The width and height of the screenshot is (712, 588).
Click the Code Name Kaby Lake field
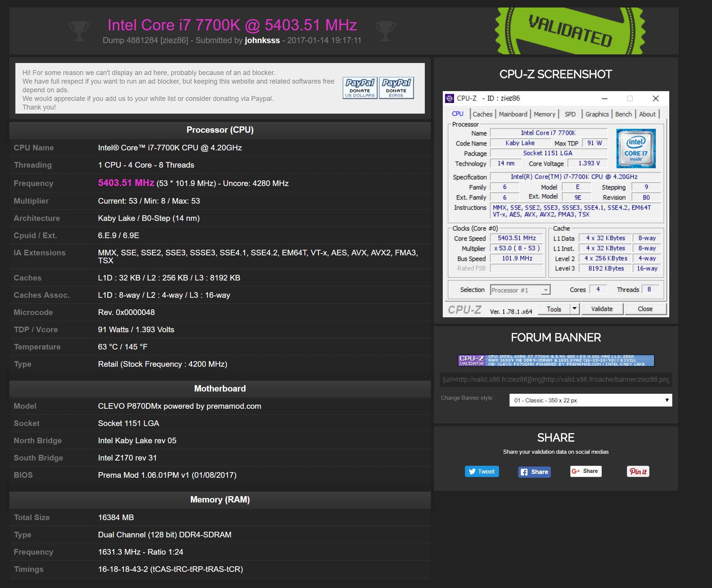(520, 143)
